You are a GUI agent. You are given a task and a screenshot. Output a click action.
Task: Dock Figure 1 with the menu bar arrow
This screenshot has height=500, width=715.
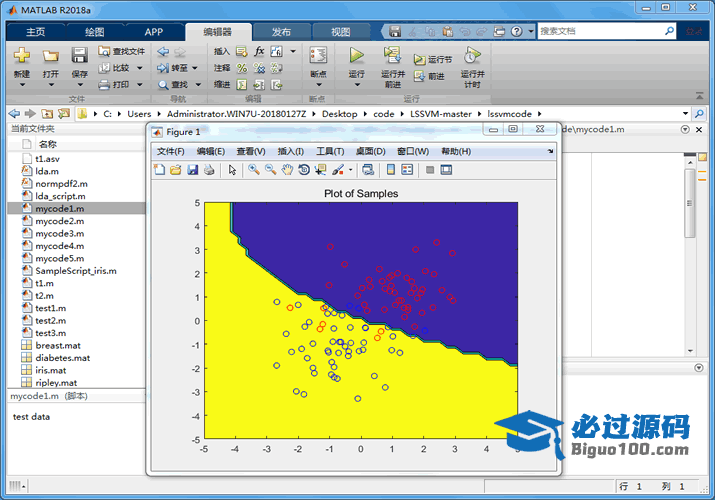coord(550,151)
